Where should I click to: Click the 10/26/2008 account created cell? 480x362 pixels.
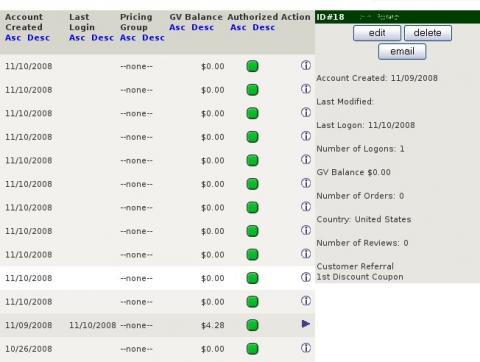click(29, 349)
